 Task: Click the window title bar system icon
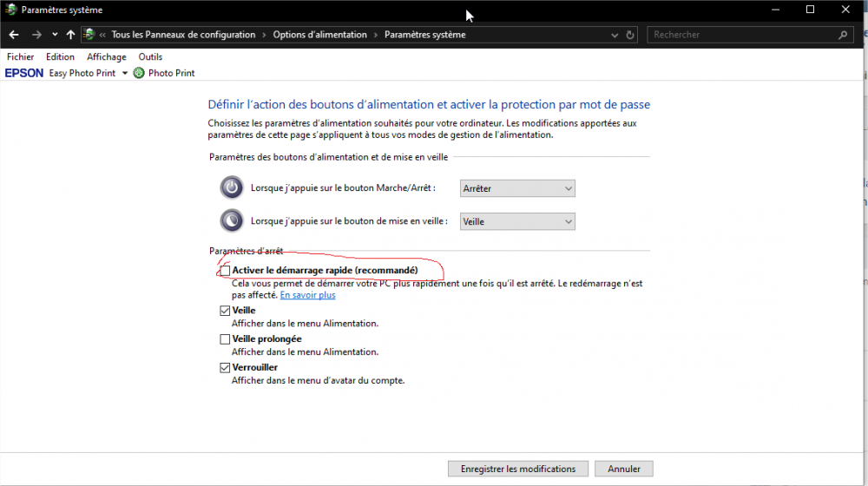pos(10,10)
